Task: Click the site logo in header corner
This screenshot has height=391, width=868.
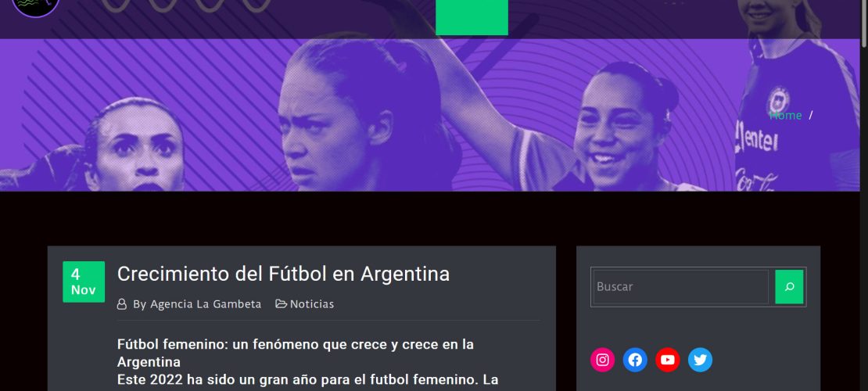Action: (x=35, y=8)
